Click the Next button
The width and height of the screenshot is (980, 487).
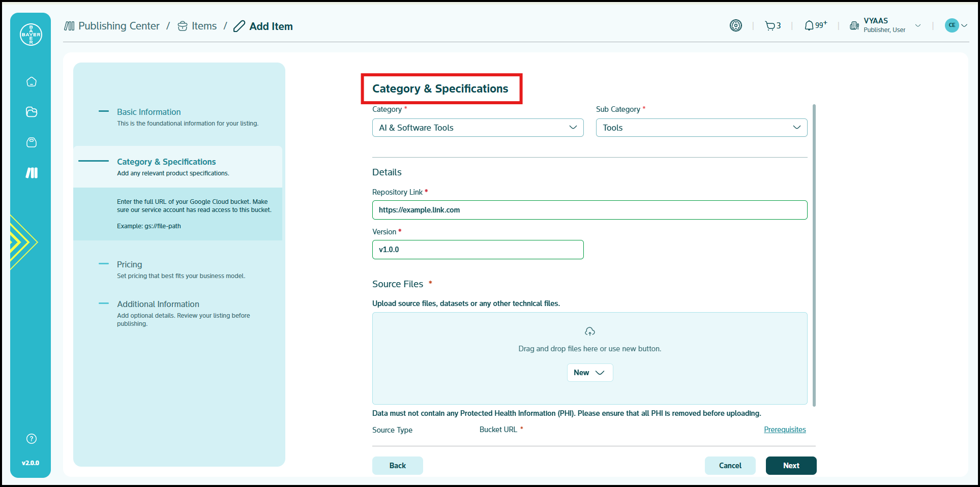click(791, 466)
